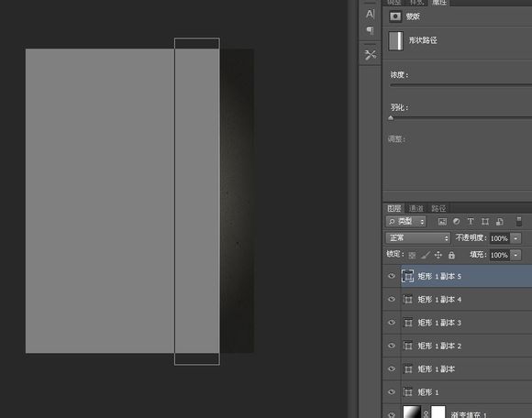This screenshot has height=418, width=532.
Task: Switch to the 图层 tab
Action: point(394,208)
